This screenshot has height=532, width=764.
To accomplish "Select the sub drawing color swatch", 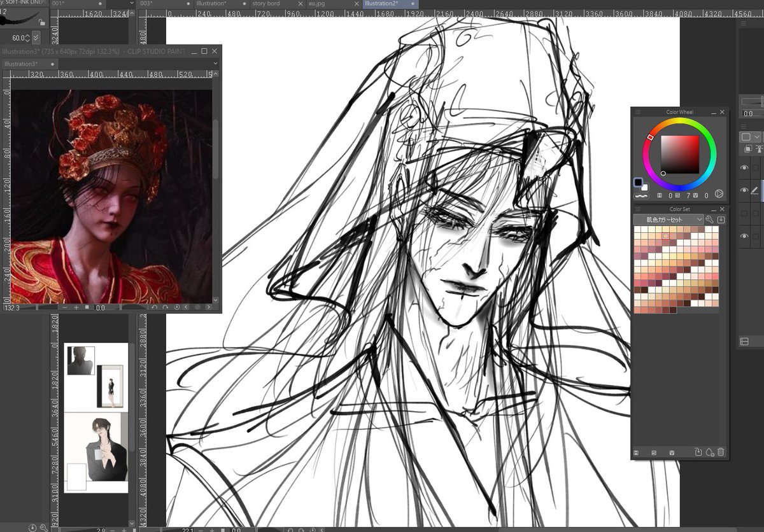I will [644, 188].
